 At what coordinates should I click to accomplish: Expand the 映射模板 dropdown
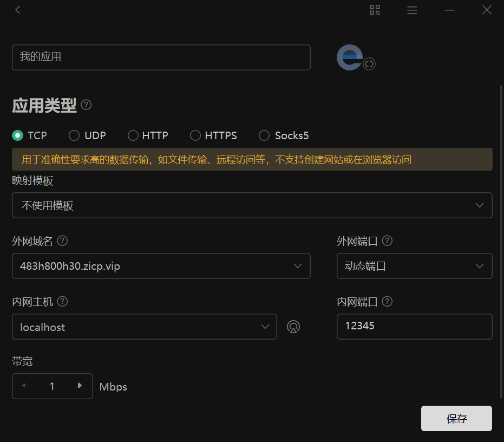pyautogui.click(x=252, y=205)
